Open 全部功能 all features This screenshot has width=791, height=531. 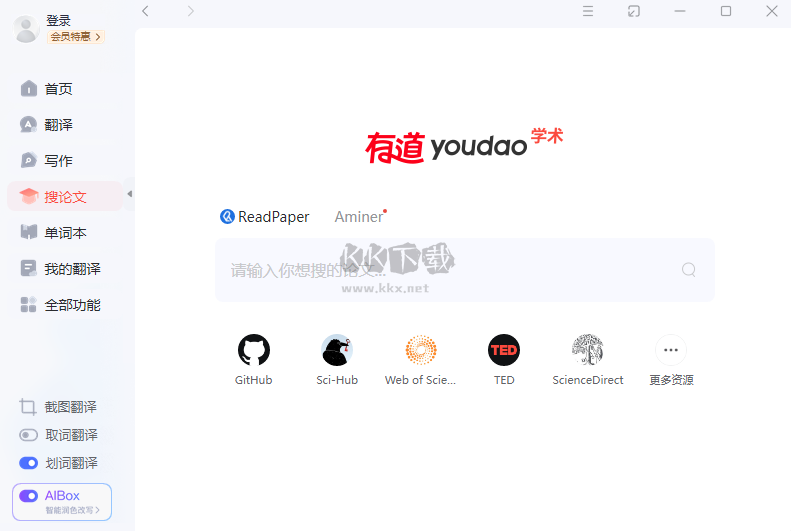click(61, 305)
